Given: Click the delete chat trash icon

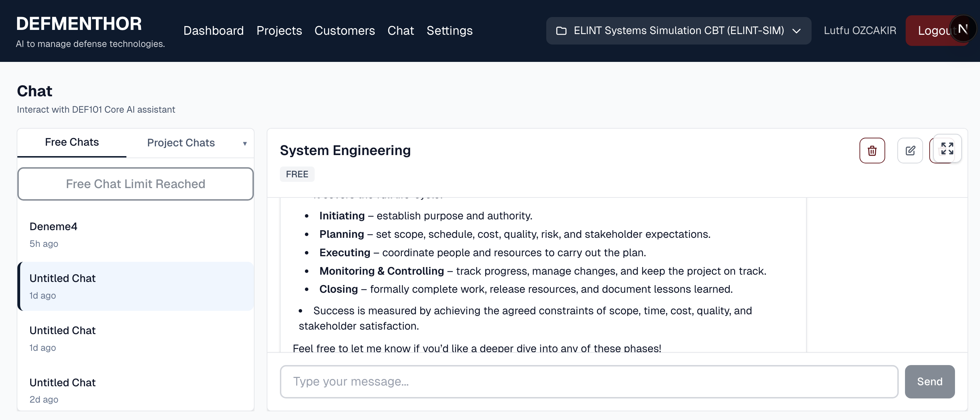Looking at the screenshot, I should tap(872, 151).
